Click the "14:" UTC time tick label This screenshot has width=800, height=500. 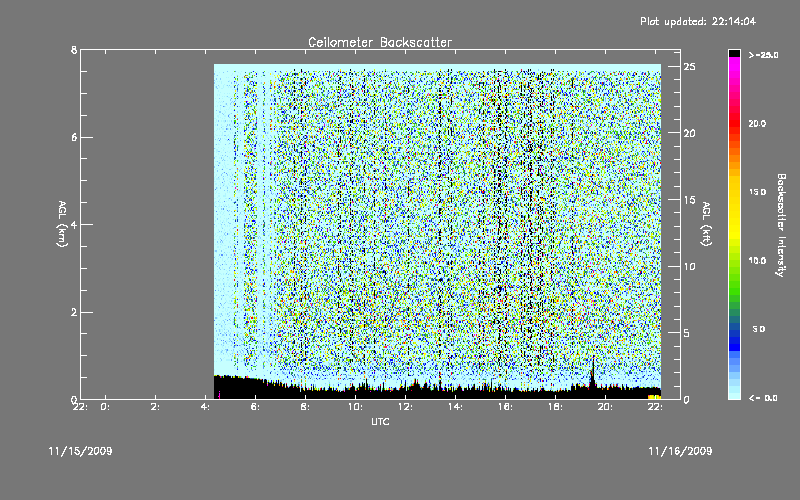(x=455, y=407)
